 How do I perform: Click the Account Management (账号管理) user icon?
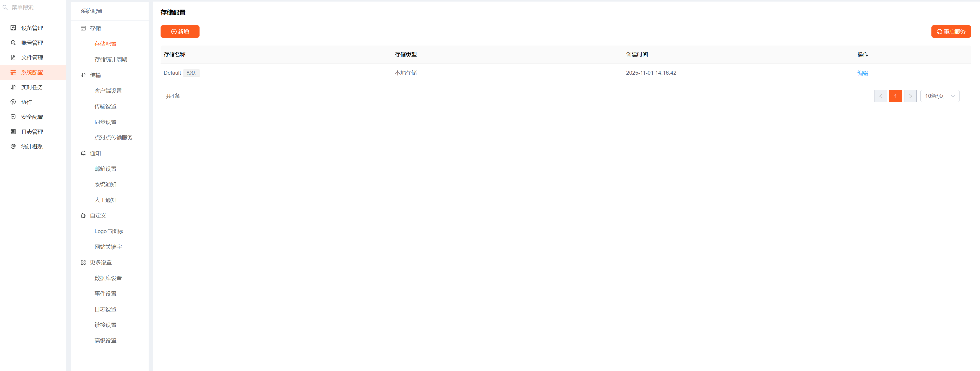point(13,43)
